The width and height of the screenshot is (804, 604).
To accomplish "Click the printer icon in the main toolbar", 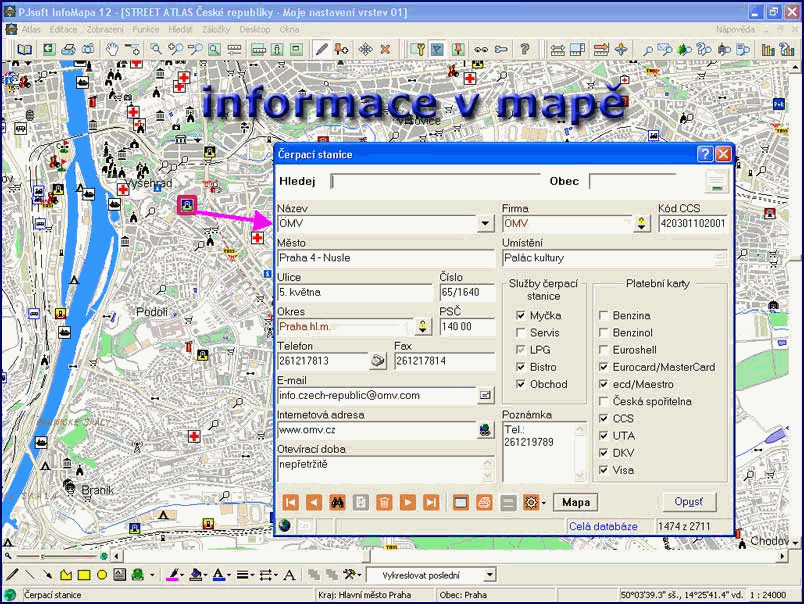I will [68, 49].
